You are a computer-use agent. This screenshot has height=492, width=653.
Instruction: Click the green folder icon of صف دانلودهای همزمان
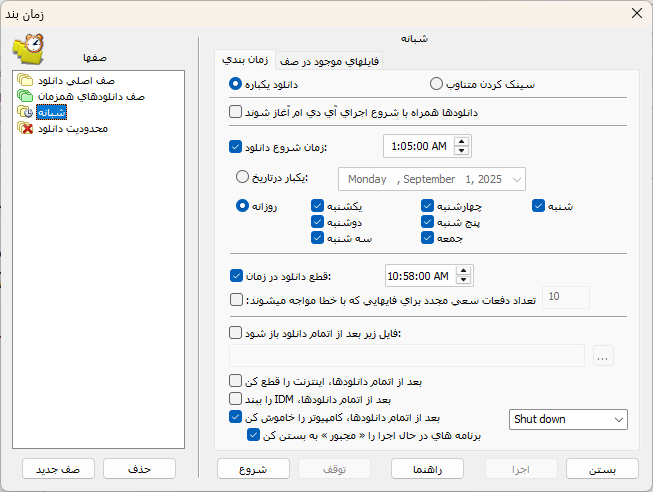[25, 96]
